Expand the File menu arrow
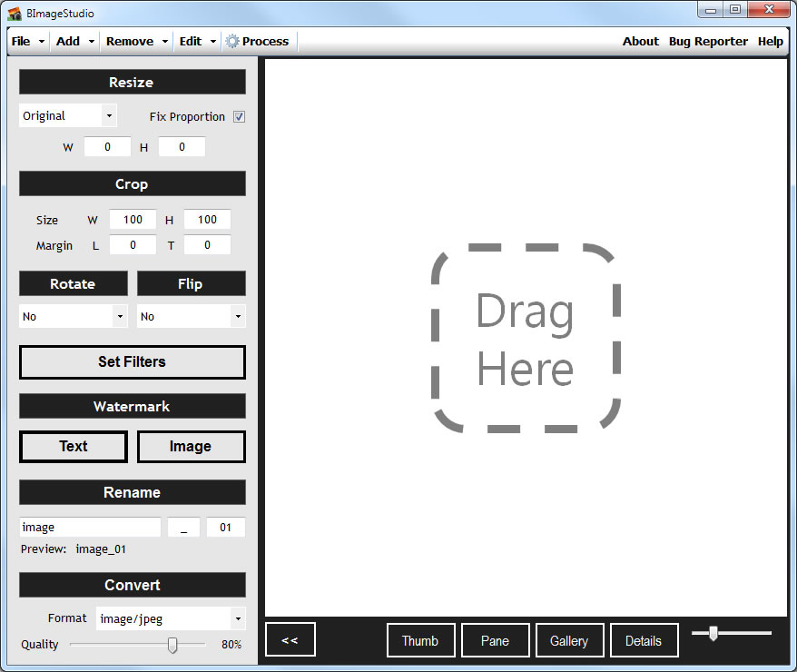The height and width of the screenshot is (672, 797). (42, 42)
